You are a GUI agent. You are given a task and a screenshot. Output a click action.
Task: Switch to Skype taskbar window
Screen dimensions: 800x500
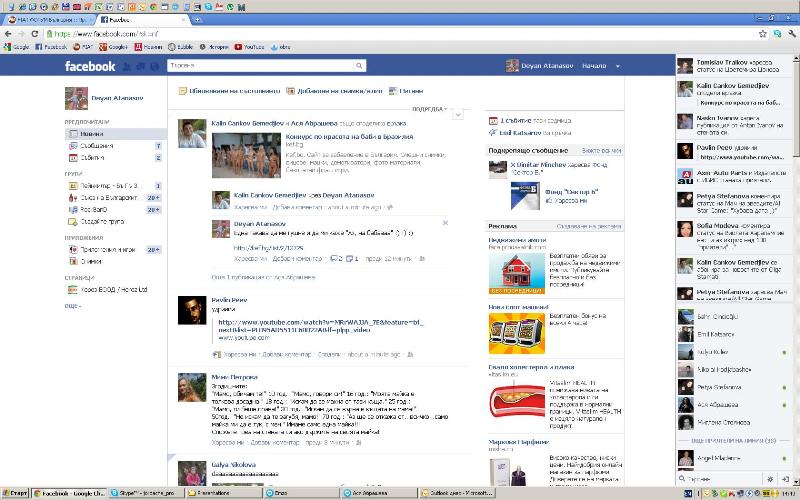tap(145, 493)
